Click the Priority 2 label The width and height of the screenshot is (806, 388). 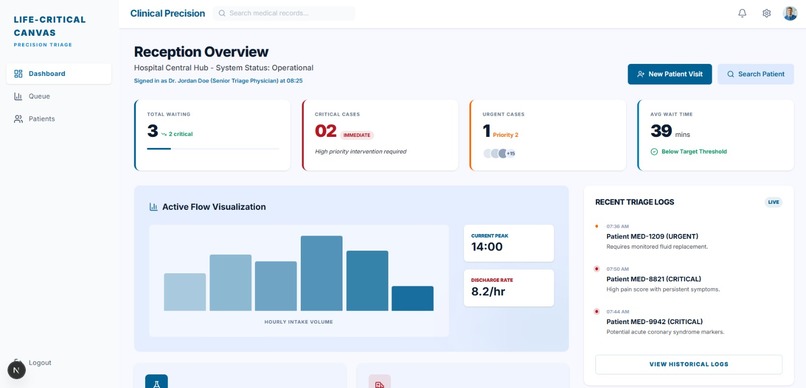coord(505,135)
